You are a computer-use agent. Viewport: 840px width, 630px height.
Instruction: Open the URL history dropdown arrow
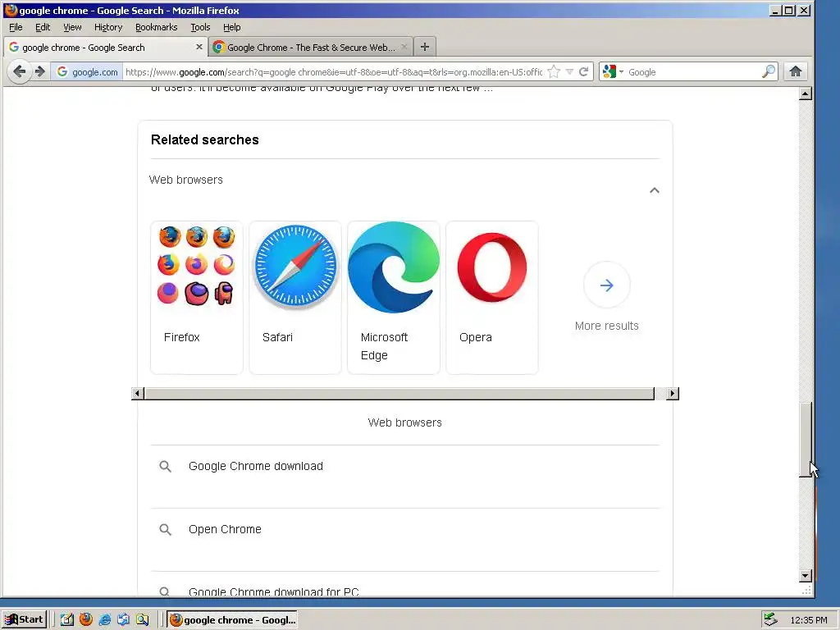click(569, 72)
